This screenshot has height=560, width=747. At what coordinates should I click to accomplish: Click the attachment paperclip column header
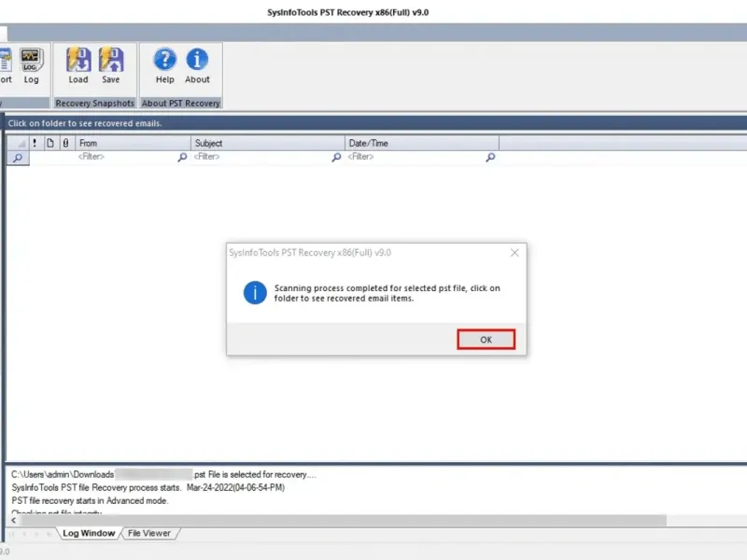click(x=65, y=143)
